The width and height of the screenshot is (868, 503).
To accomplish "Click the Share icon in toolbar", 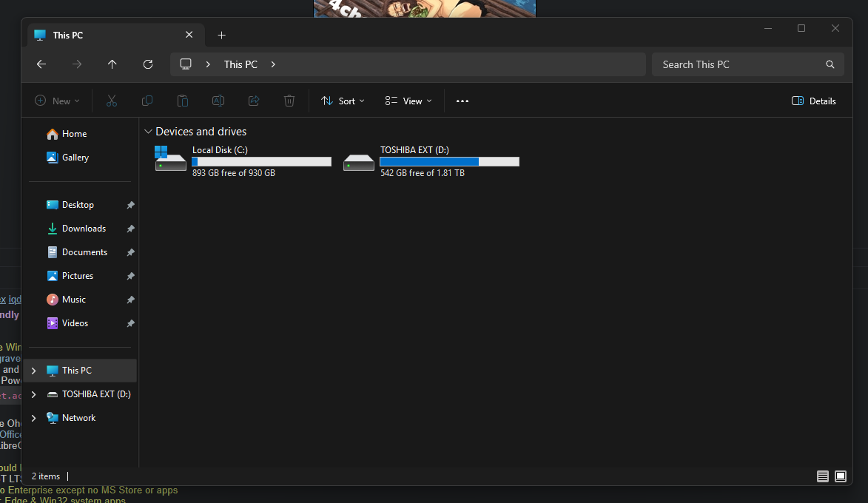I will point(254,101).
